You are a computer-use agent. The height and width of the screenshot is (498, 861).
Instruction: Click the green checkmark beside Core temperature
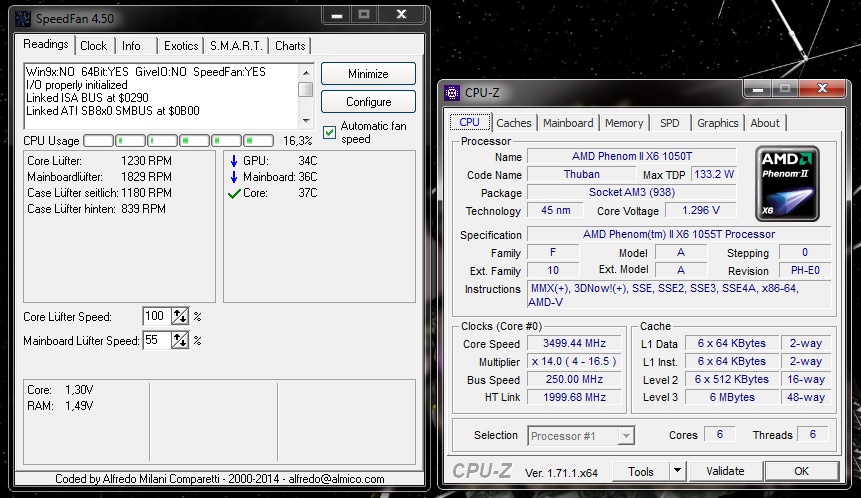point(234,193)
